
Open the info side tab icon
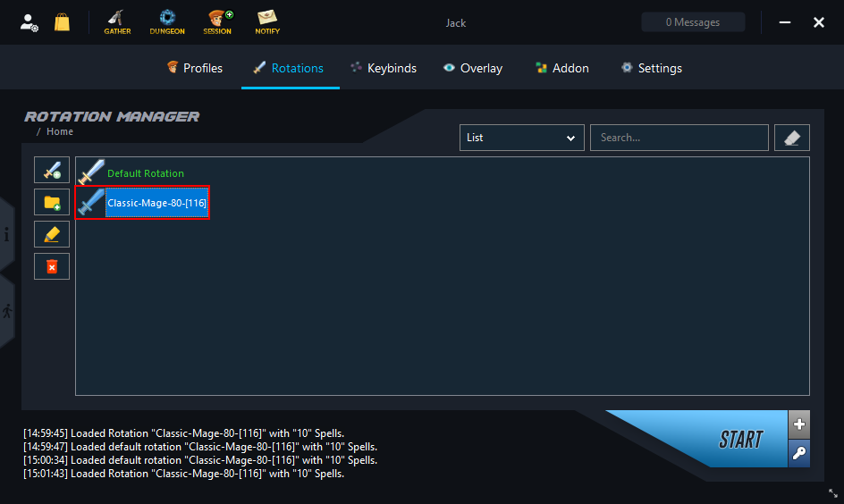coord(6,234)
